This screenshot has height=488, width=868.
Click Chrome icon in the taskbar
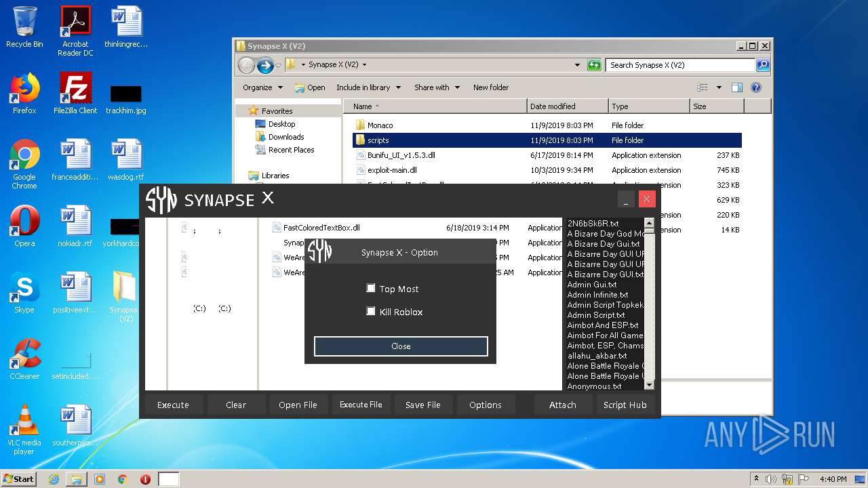point(122,479)
